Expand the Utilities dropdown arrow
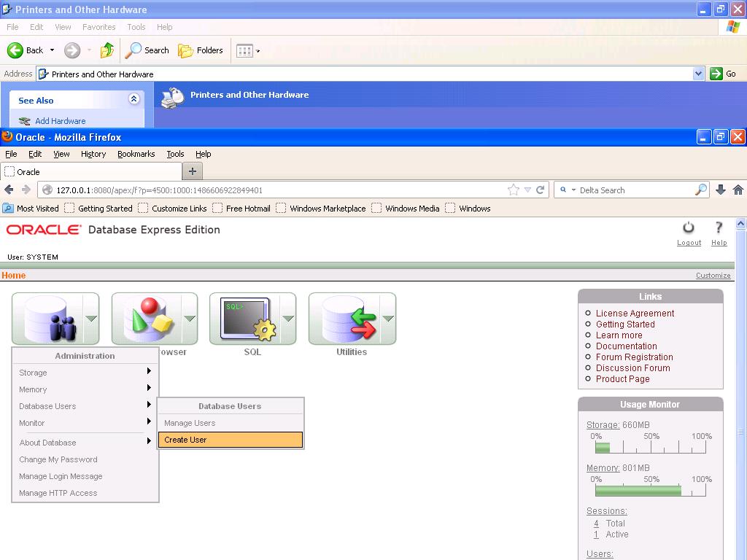747x560 pixels. 388,318
